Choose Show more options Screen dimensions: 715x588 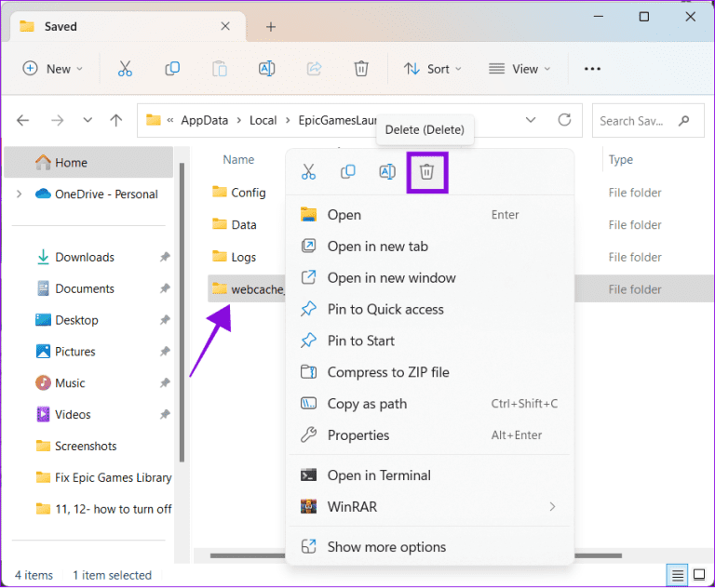(x=386, y=547)
